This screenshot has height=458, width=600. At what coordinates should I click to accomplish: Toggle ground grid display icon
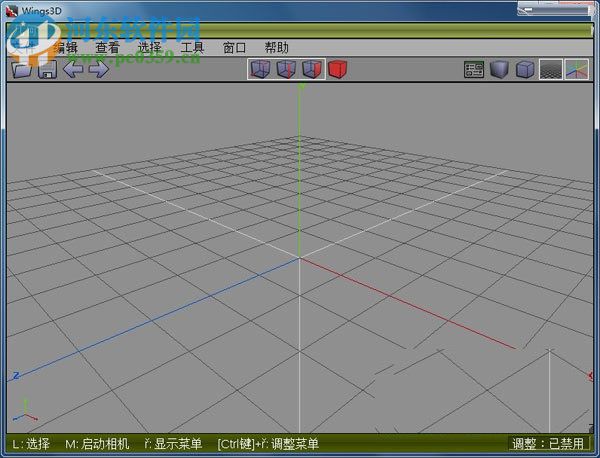551,70
